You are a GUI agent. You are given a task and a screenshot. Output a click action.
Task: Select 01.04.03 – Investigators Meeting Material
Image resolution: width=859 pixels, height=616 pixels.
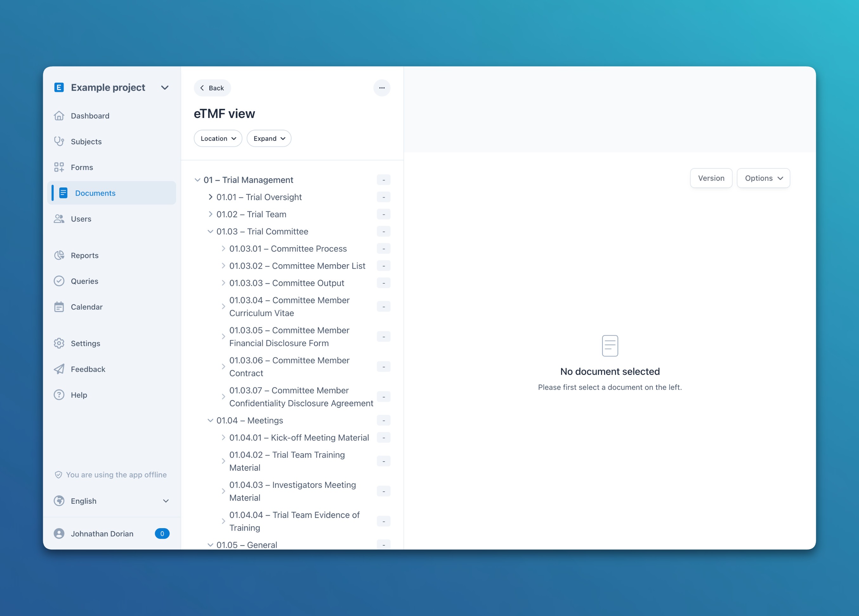pos(292,491)
